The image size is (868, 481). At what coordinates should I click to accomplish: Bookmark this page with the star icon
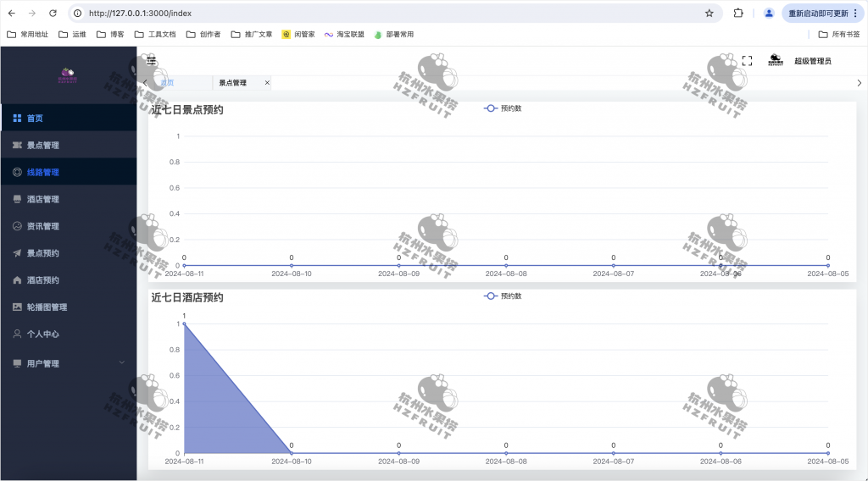[x=709, y=14]
